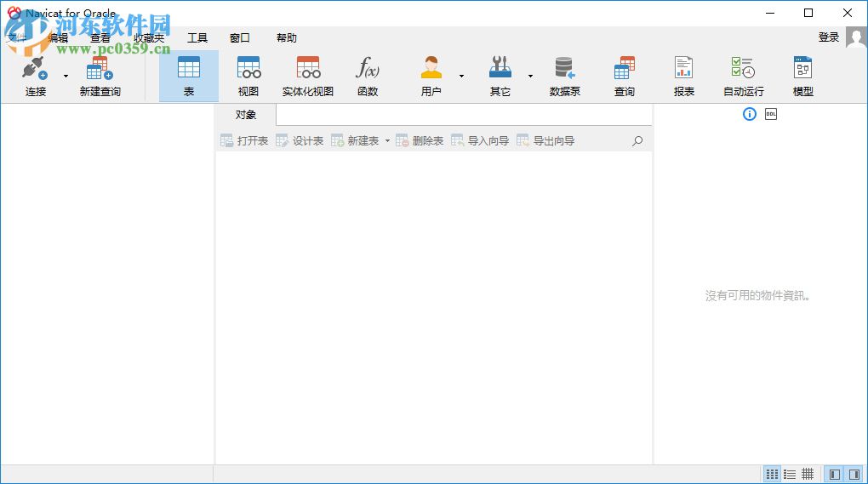The width and height of the screenshot is (868, 484).
Task: Open the Model (模型) section
Action: click(802, 77)
